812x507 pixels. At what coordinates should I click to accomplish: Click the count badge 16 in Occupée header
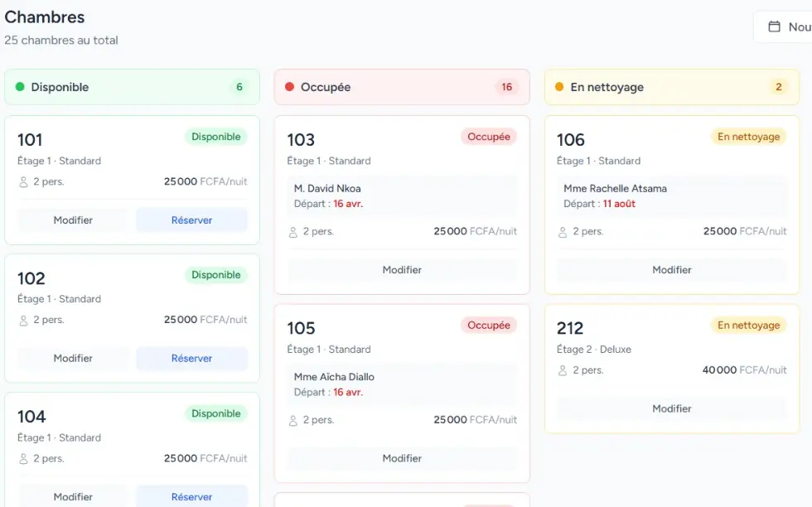pyautogui.click(x=506, y=87)
